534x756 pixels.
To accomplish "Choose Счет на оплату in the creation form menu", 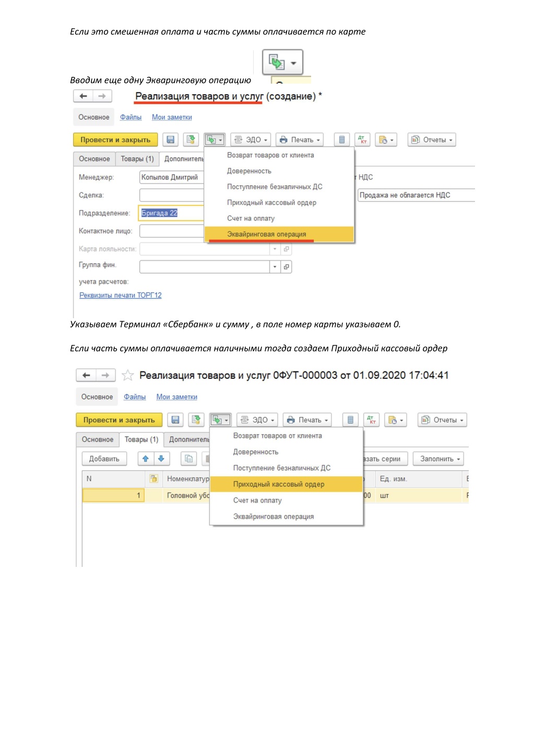I will (x=279, y=218).
